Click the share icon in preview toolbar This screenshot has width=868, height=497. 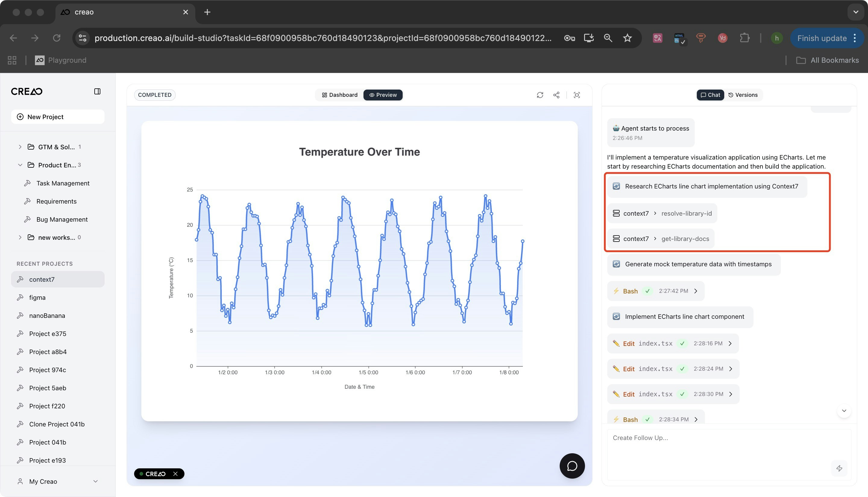[556, 95]
